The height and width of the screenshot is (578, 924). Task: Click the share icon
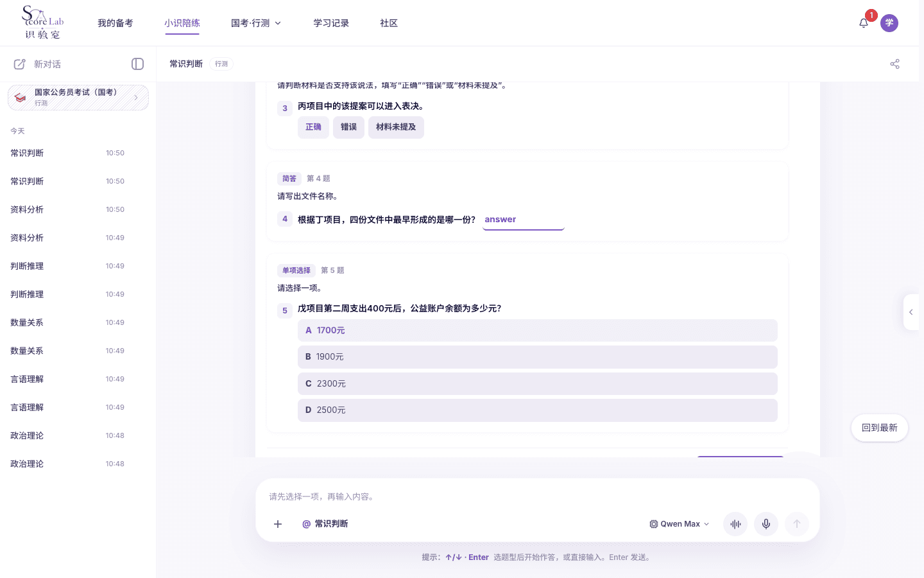click(894, 64)
